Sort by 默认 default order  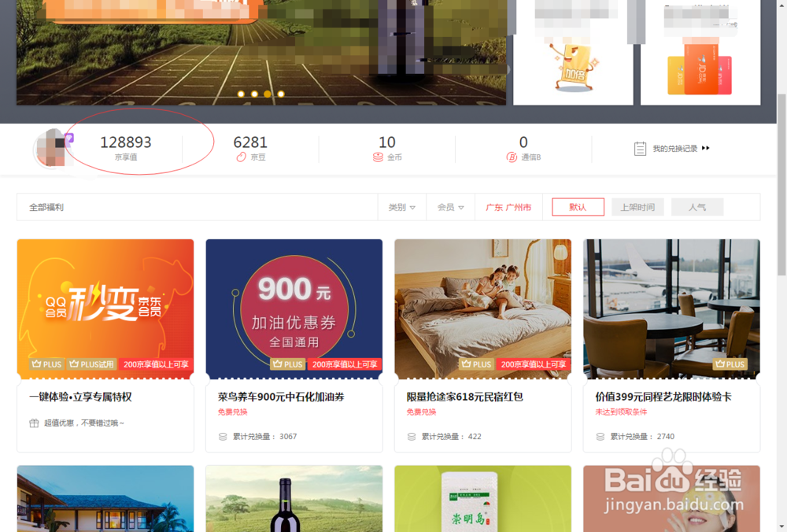[578, 207]
